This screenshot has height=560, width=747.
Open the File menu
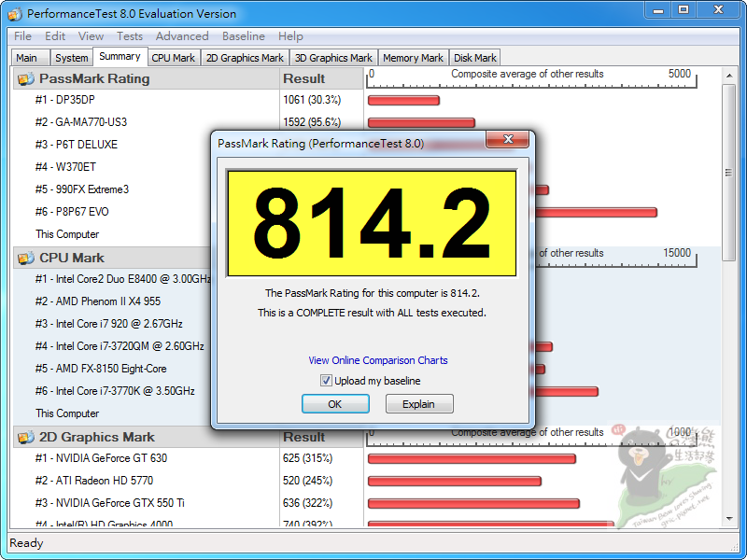point(22,36)
